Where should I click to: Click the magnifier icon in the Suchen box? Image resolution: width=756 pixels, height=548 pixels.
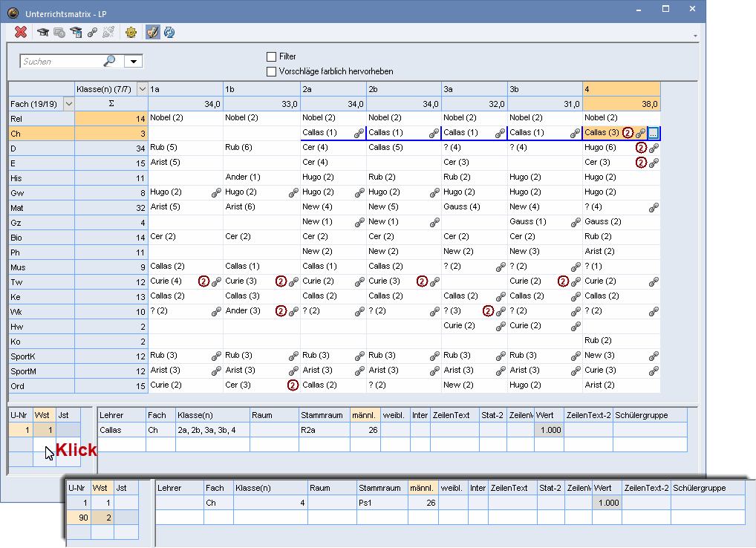109,61
